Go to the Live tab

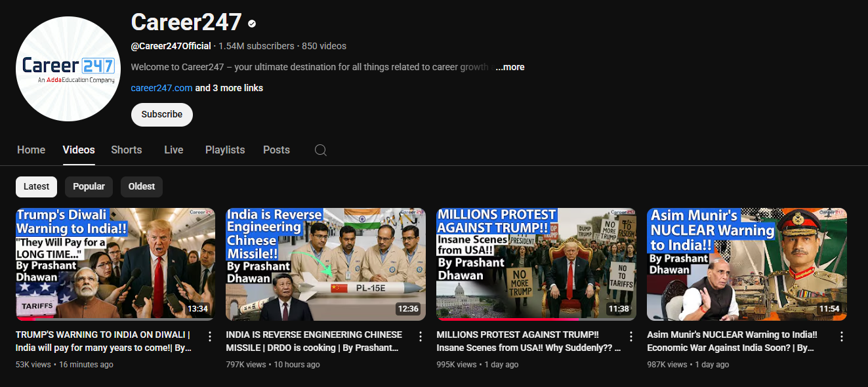tap(173, 150)
